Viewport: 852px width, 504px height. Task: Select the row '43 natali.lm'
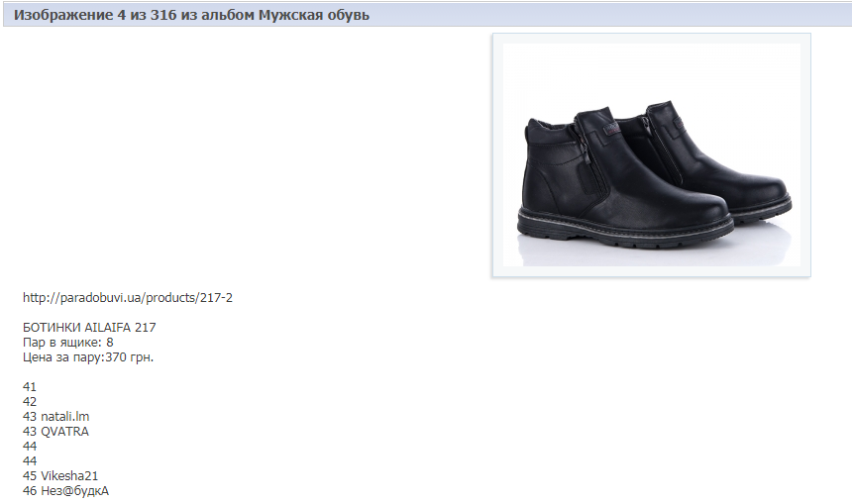tap(55, 417)
